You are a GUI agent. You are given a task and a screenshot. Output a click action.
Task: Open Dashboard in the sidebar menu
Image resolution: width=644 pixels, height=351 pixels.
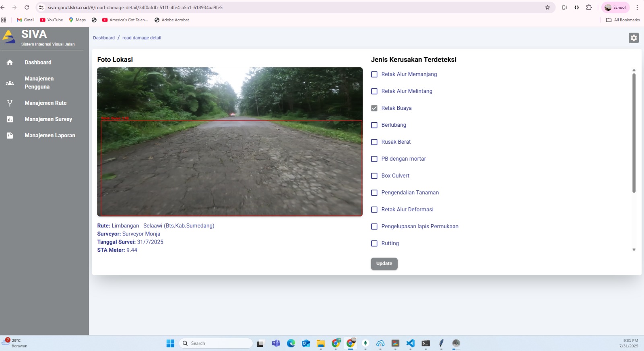pos(38,62)
